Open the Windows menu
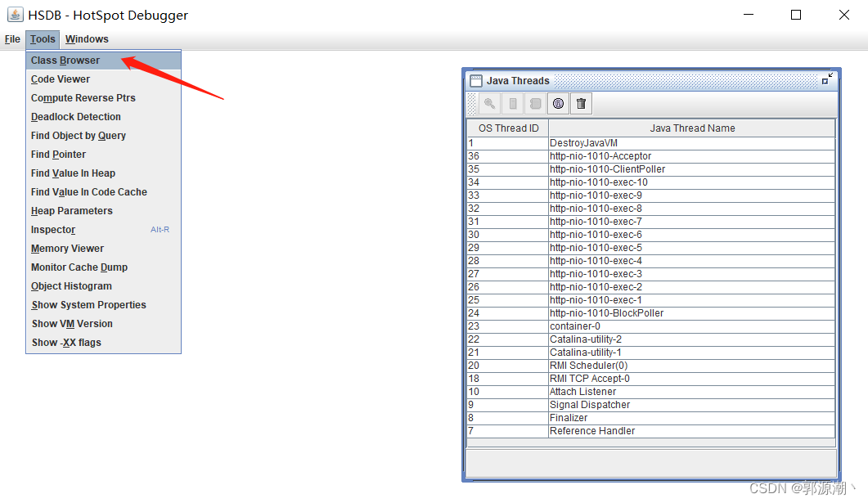 87,39
